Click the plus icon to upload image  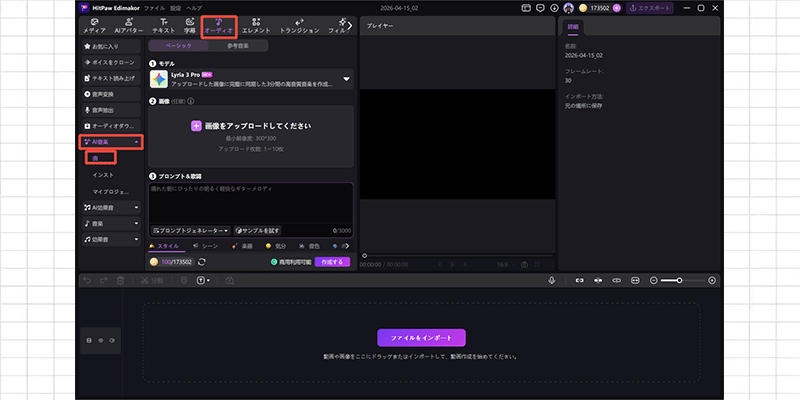click(x=196, y=126)
